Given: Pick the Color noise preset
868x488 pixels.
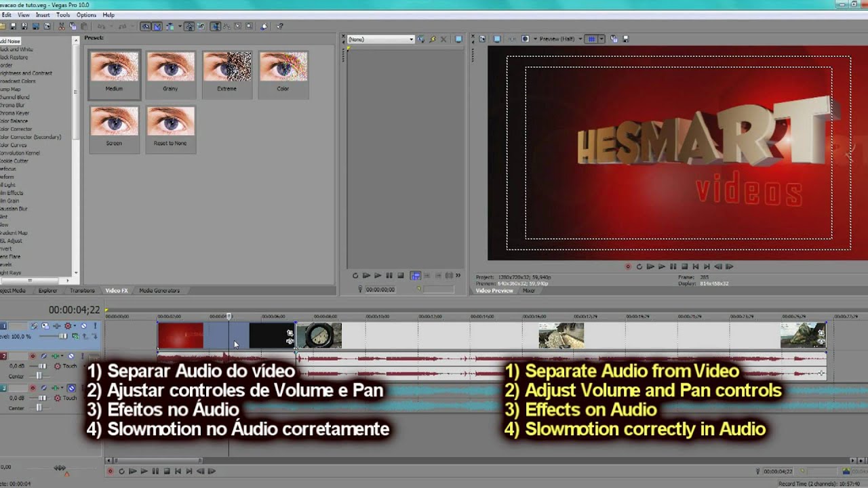Looking at the screenshot, I should 283,74.
